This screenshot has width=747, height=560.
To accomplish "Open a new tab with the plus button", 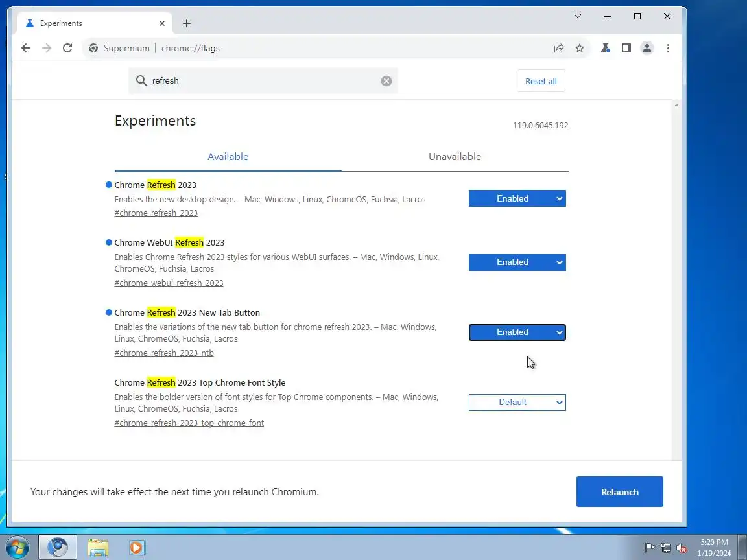I will pyautogui.click(x=186, y=23).
